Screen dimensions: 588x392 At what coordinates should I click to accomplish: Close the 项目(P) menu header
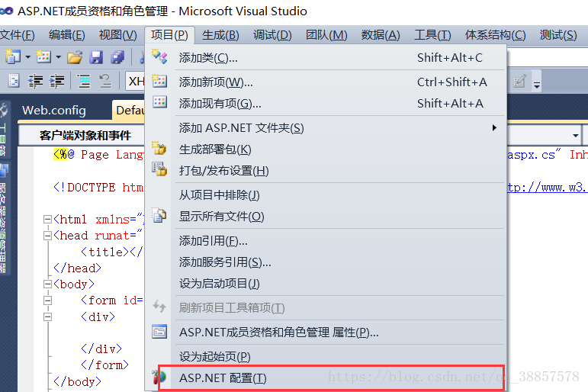[x=169, y=35]
